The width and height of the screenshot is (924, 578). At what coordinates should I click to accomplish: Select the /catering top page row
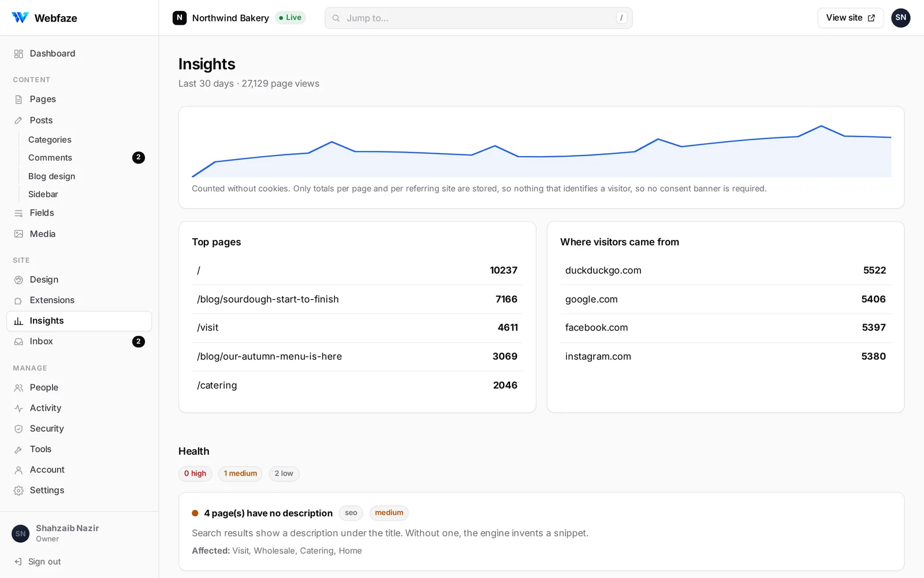357,386
